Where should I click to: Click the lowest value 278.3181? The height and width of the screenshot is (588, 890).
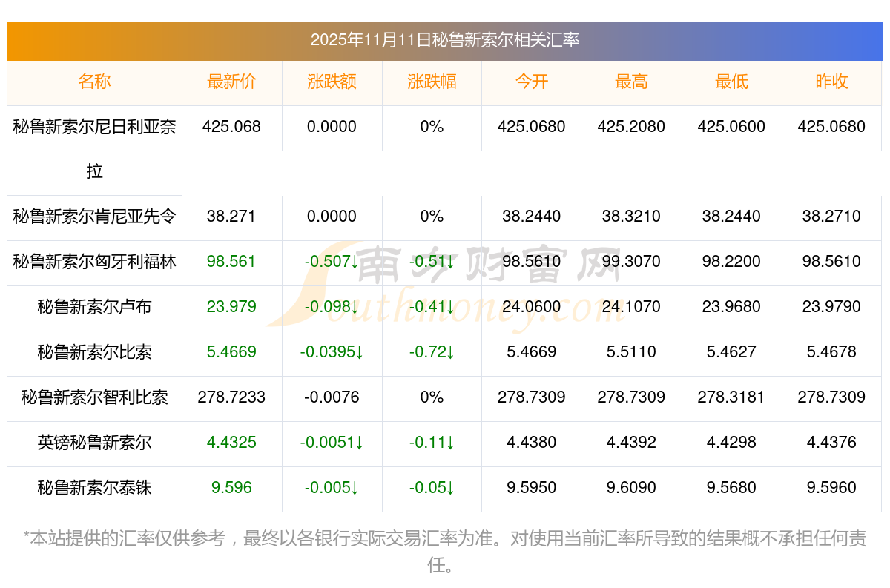(731, 397)
